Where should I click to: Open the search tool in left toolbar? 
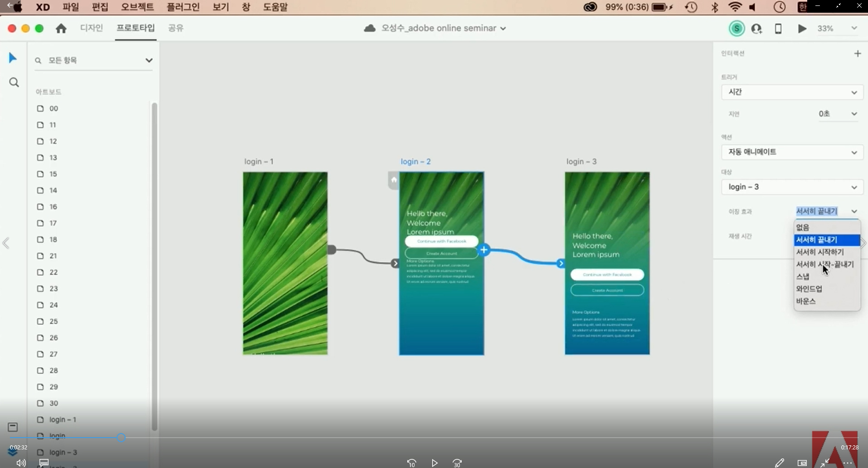(14, 83)
